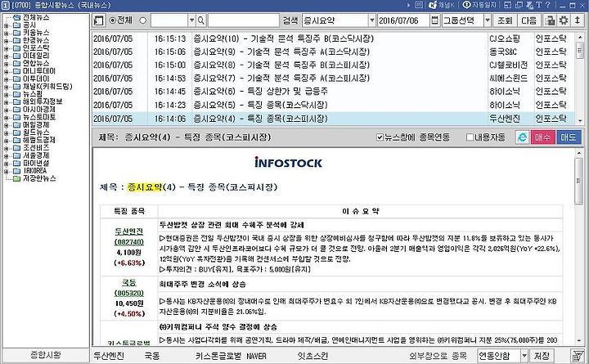Click the vertical expand arrow icon
Viewport: 589px width, 364px height.
578,20
